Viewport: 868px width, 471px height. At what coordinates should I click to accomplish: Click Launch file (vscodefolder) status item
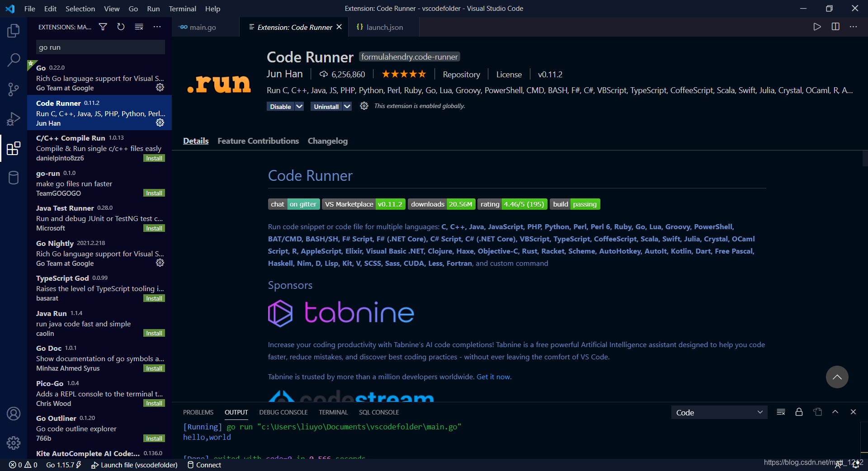click(x=134, y=465)
